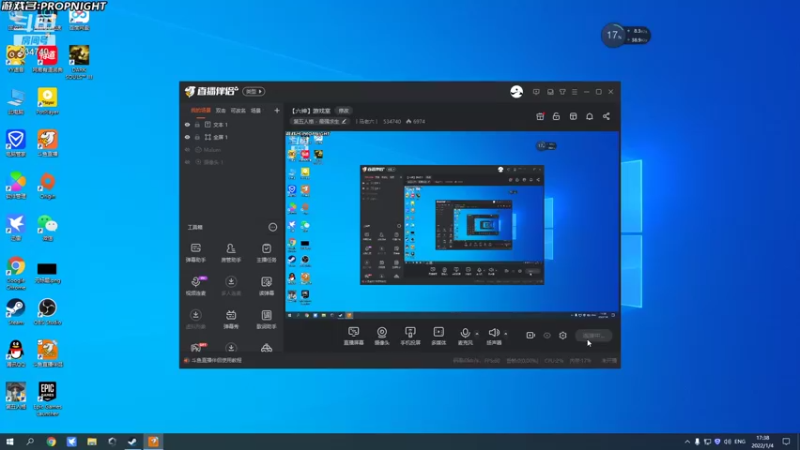Open Chrome from taskbar
This screenshot has width=800, height=450.
tap(51, 441)
